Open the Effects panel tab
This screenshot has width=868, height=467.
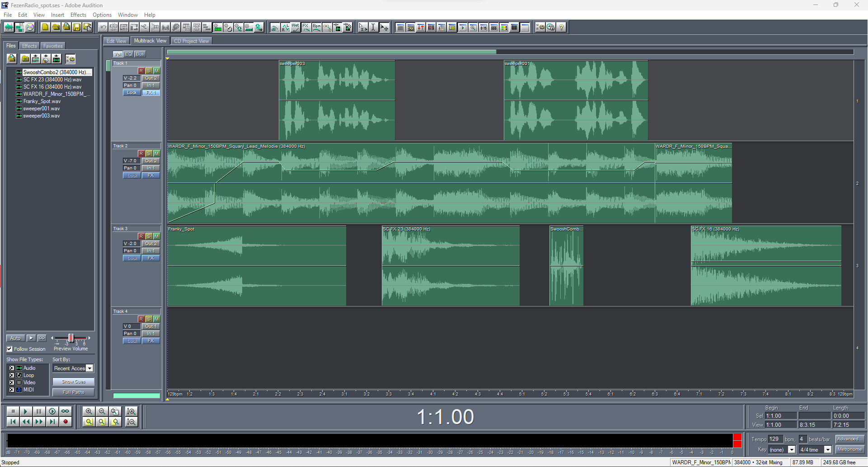click(x=29, y=46)
